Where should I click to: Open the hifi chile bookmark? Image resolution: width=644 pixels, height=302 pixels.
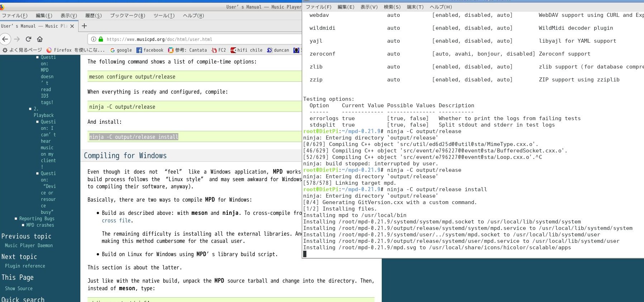(246, 50)
